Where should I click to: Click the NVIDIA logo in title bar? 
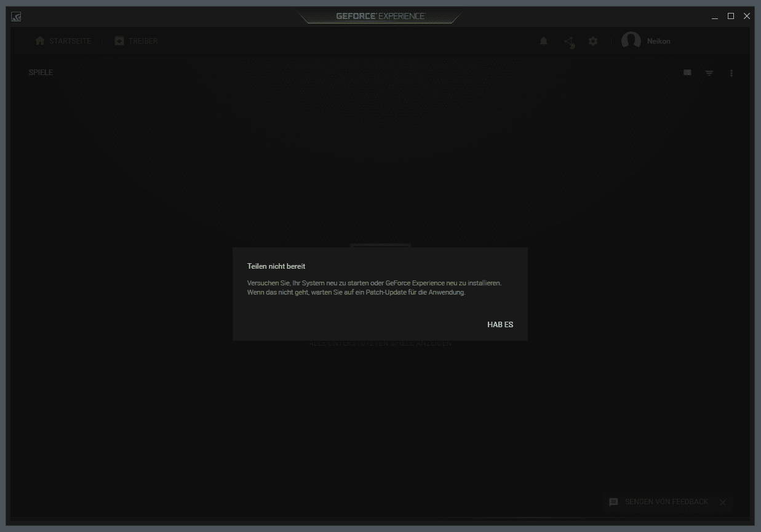[x=16, y=17]
